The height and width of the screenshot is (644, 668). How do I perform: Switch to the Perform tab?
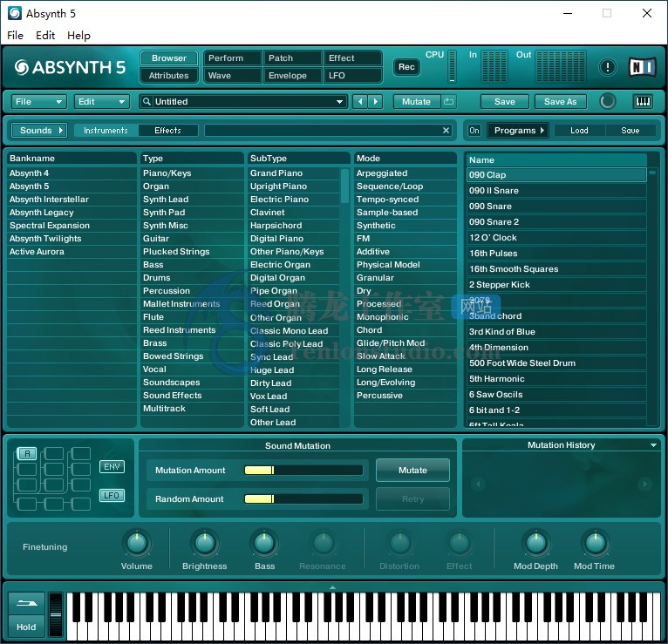click(x=232, y=58)
